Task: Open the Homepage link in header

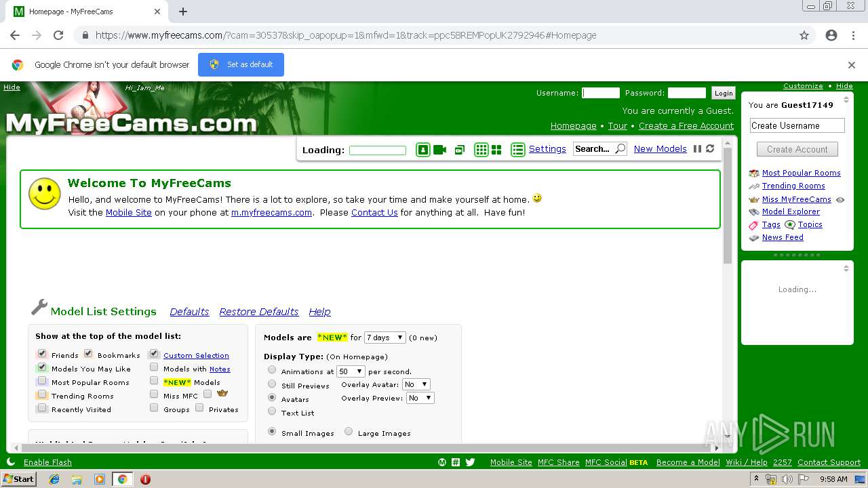Action: (x=574, y=126)
